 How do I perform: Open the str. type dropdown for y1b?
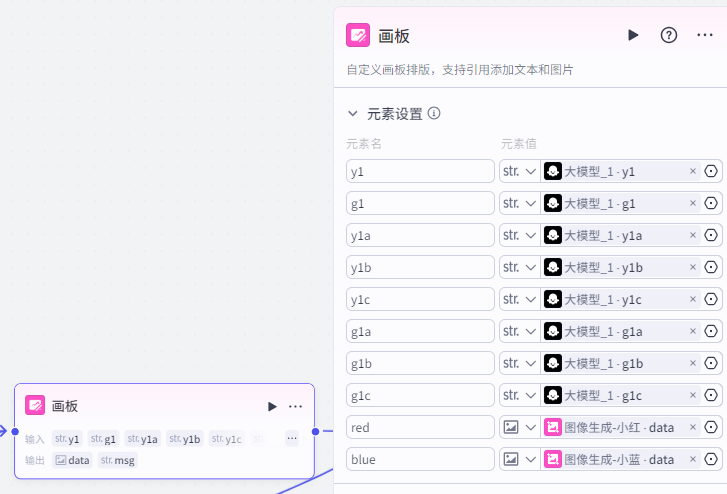tap(520, 268)
